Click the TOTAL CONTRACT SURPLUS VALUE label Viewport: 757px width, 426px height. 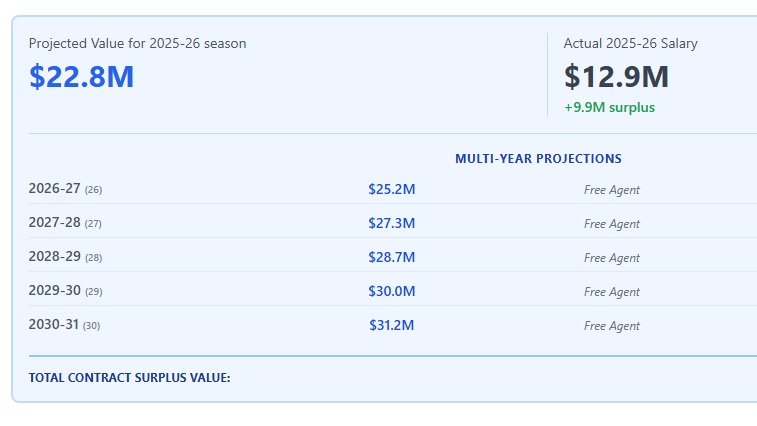130,377
